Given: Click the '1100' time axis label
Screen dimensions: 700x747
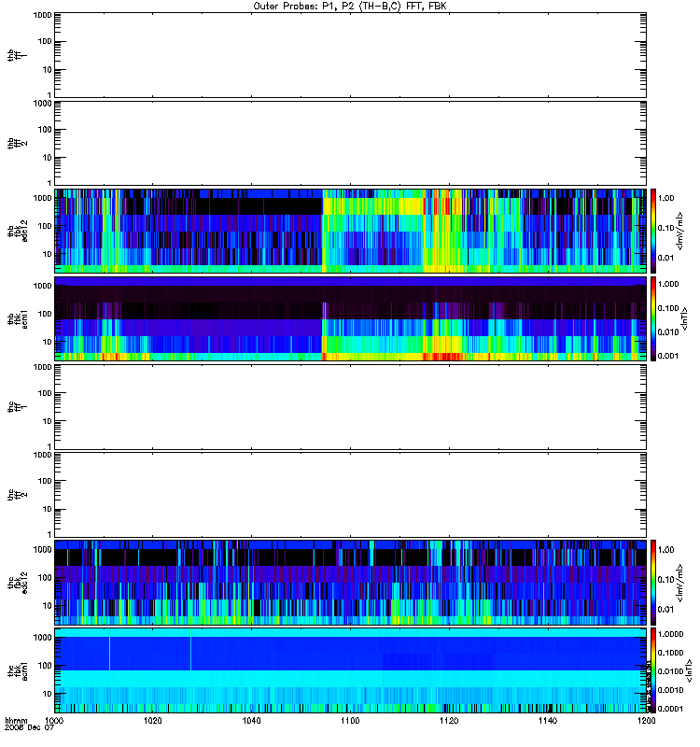Looking at the screenshot, I should 350,720.
